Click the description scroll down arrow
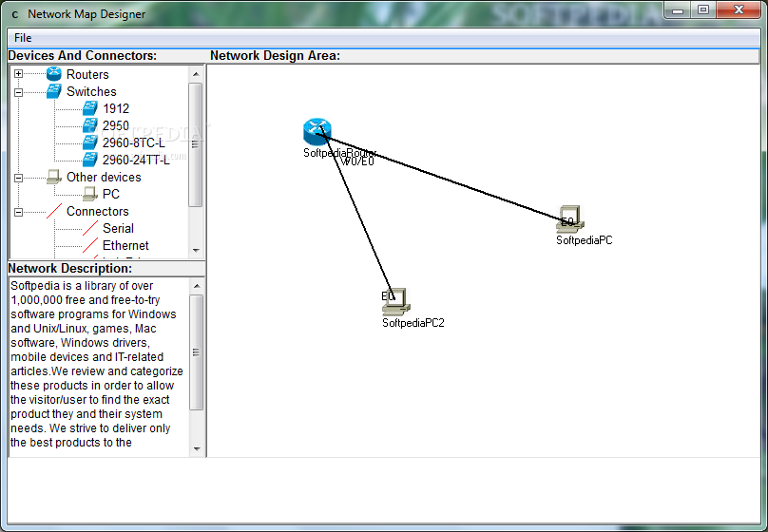 click(x=197, y=448)
